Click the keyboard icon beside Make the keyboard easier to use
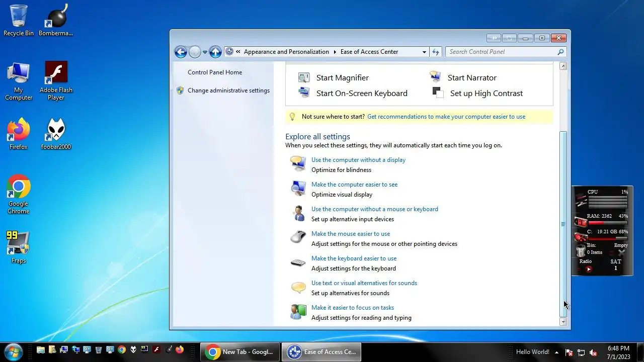Screen dimensions: 644x362 click(298, 262)
